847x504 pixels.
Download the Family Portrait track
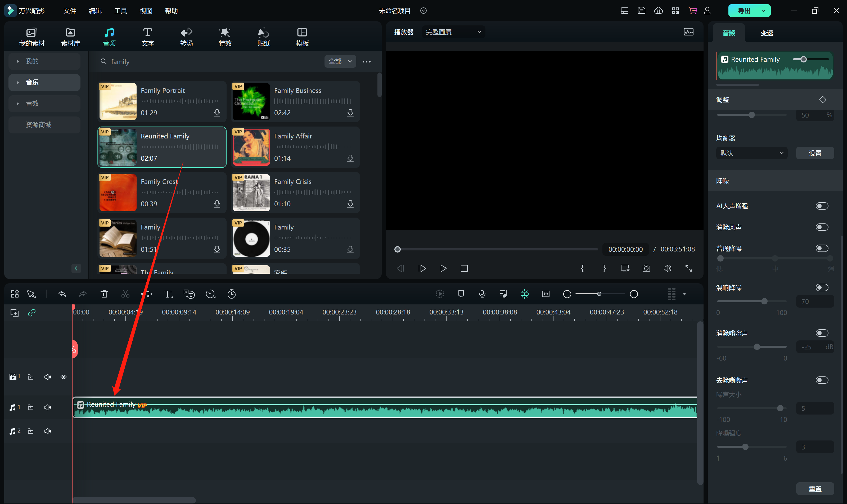(x=217, y=113)
